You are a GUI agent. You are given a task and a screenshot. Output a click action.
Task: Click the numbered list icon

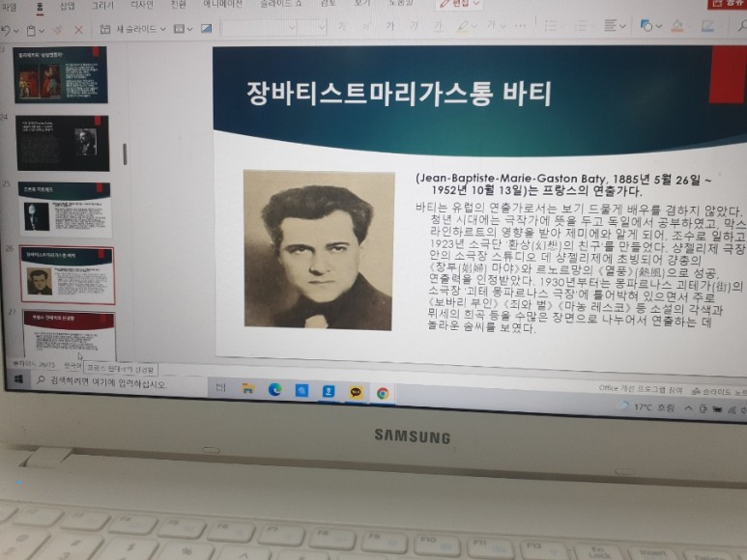tap(580, 26)
